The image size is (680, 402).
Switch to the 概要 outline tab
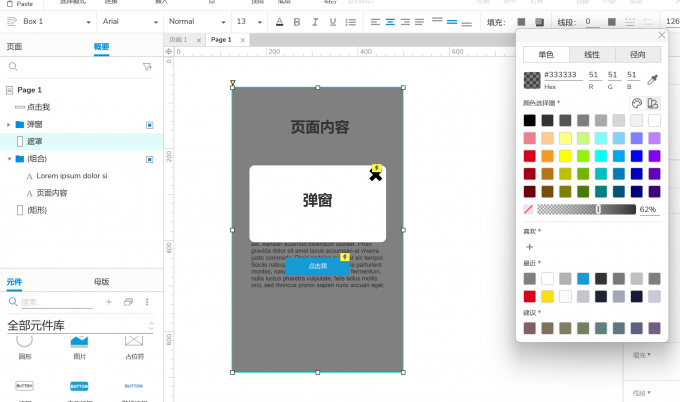(101, 46)
